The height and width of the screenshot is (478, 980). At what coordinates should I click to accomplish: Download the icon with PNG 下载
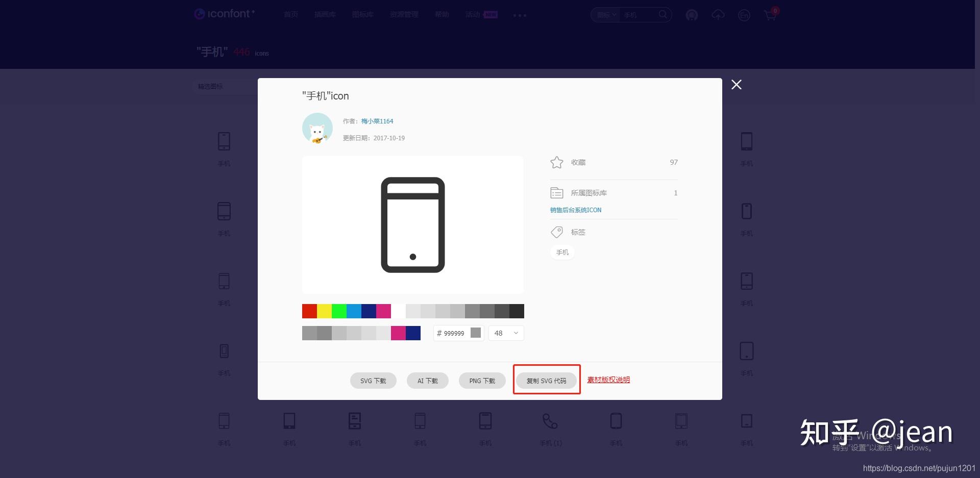click(x=482, y=381)
